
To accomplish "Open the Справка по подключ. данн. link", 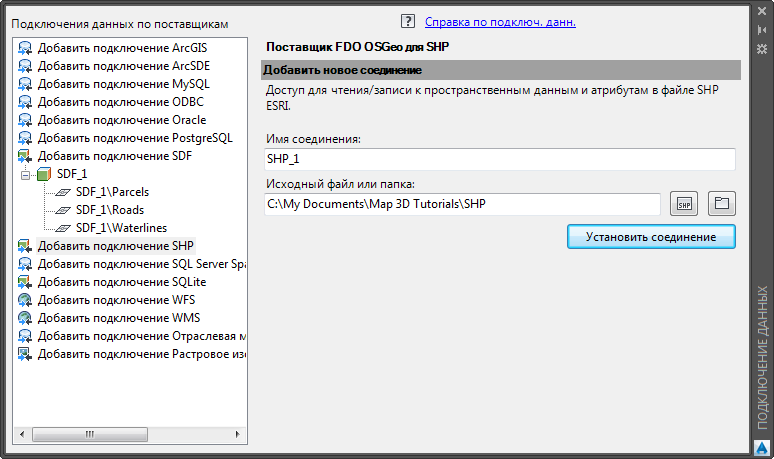I will (500, 21).
